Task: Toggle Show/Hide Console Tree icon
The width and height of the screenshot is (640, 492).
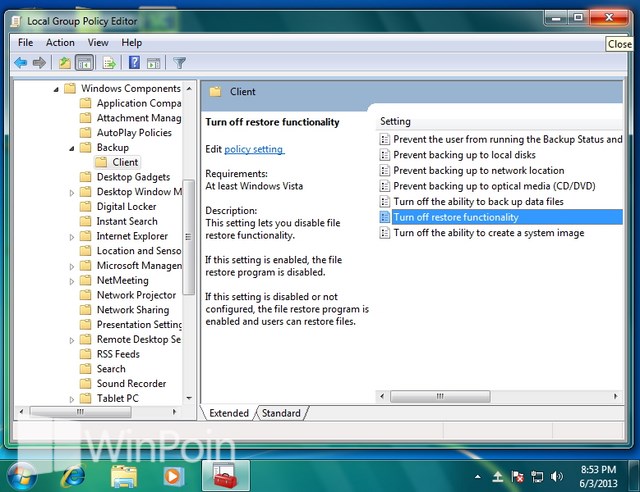Action: click(x=84, y=63)
